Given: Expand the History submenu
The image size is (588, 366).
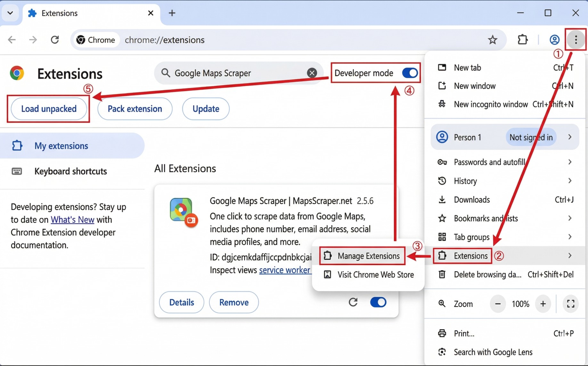Looking at the screenshot, I should point(569,181).
